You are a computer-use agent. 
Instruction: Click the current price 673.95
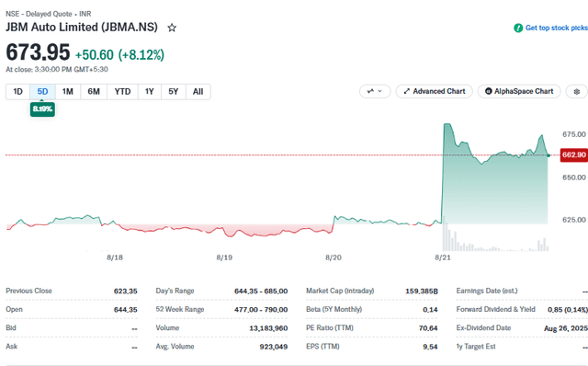tap(38, 52)
